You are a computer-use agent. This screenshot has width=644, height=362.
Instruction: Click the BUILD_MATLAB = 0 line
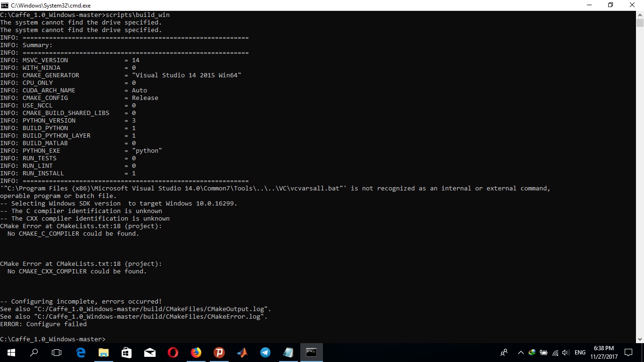(68, 143)
